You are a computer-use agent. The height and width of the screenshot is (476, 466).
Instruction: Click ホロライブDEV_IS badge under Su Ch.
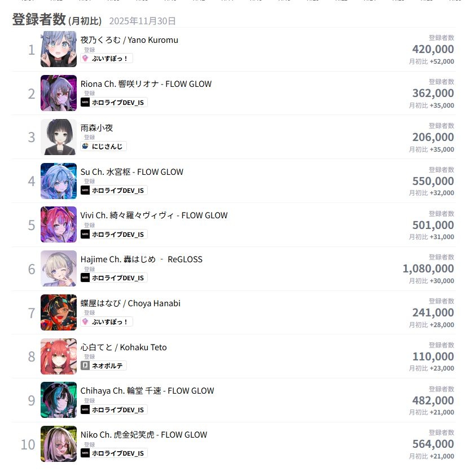114,190
